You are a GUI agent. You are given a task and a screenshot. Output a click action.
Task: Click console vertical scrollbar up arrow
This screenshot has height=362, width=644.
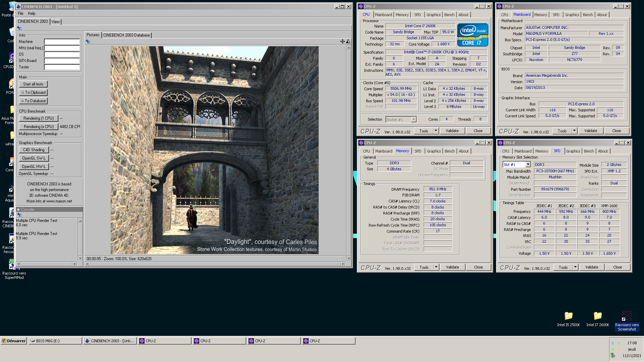pos(80,221)
